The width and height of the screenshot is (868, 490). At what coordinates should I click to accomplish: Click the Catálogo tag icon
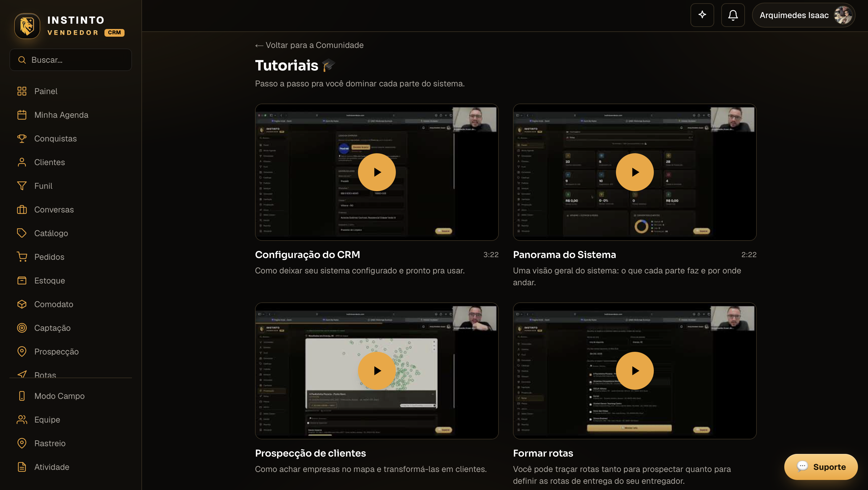point(22,233)
